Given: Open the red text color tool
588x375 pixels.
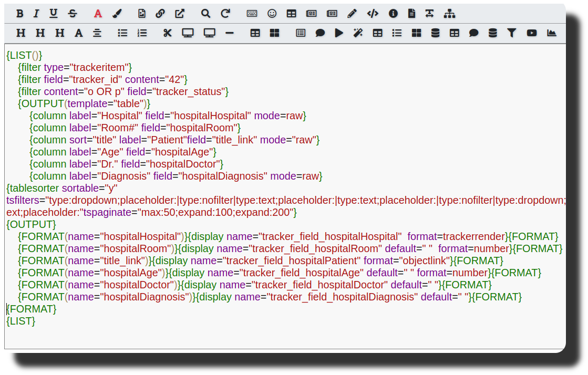Looking at the screenshot, I should point(98,14).
